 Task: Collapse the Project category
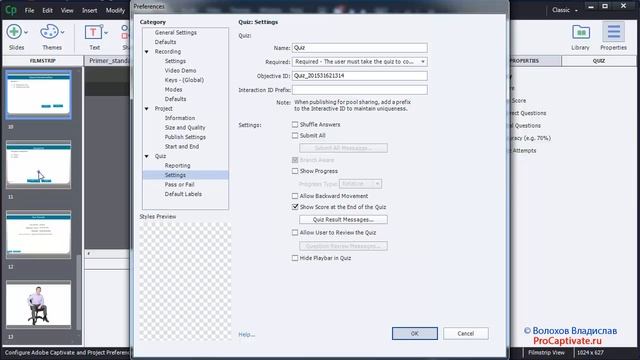147,109
